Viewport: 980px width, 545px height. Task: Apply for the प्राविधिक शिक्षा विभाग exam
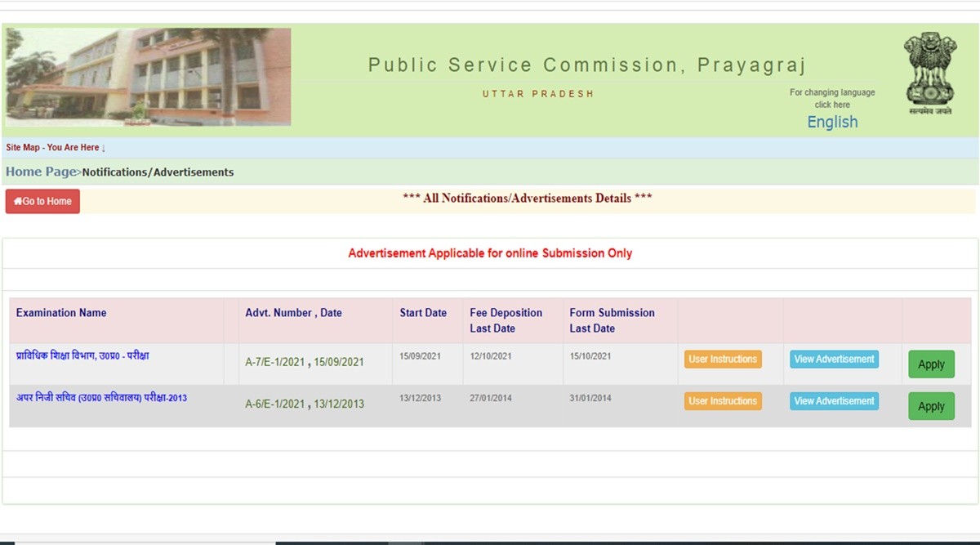[931, 364]
